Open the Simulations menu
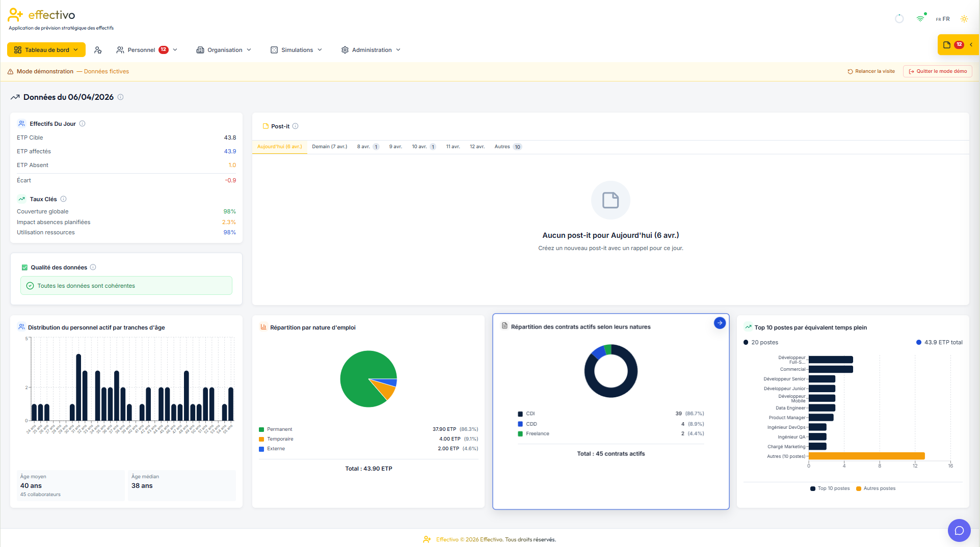The width and height of the screenshot is (980, 547). pos(296,50)
